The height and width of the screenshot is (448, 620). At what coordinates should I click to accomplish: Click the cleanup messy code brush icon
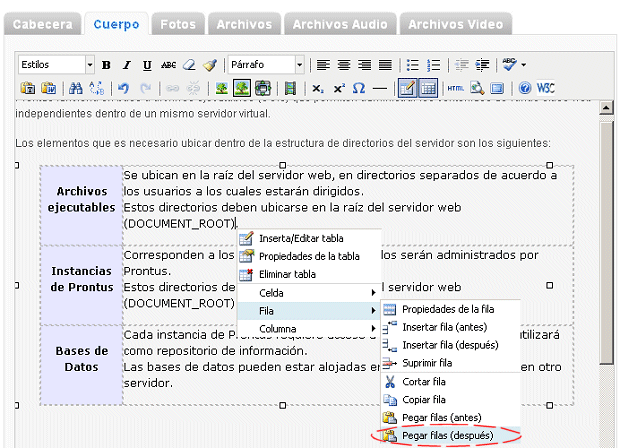(210, 65)
